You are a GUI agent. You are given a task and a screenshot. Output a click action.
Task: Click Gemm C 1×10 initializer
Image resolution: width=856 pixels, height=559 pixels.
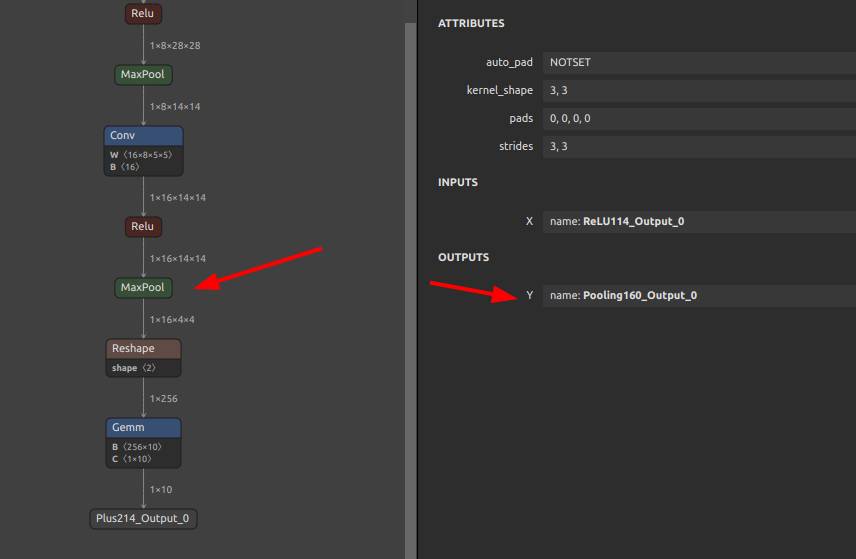tap(134, 459)
